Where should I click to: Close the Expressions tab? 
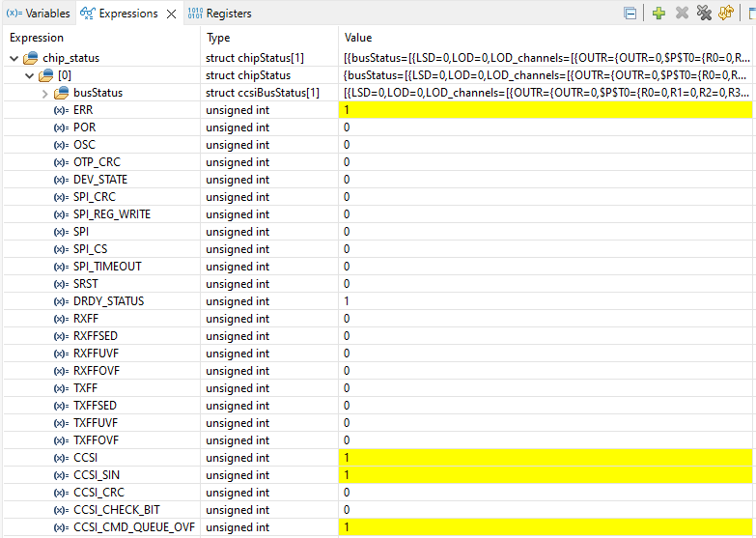click(x=171, y=14)
